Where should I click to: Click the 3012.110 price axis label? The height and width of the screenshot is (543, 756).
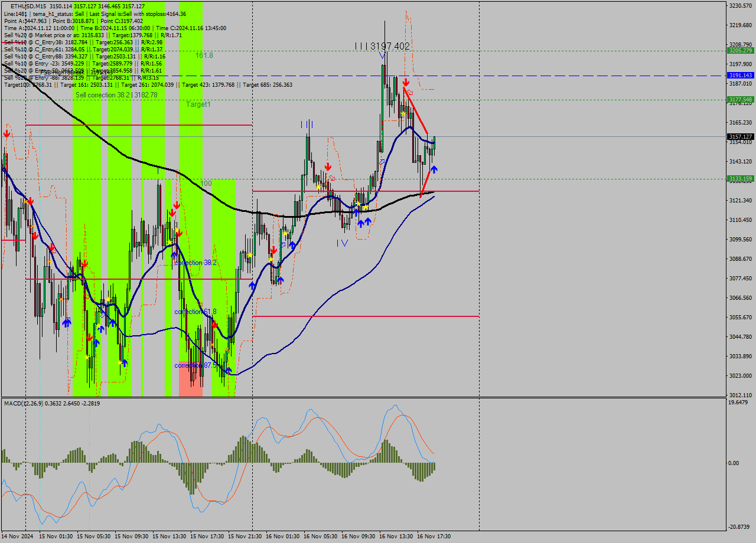(x=741, y=395)
